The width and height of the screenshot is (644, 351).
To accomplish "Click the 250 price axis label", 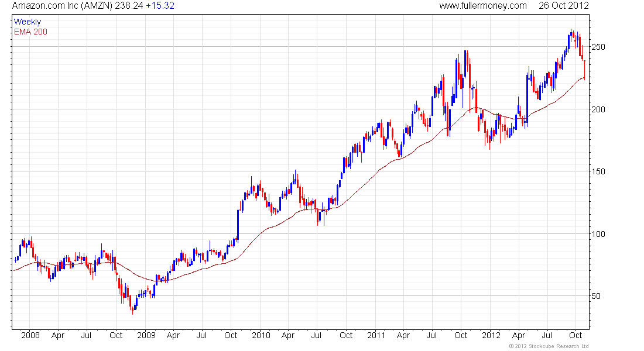I will click(598, 47).
